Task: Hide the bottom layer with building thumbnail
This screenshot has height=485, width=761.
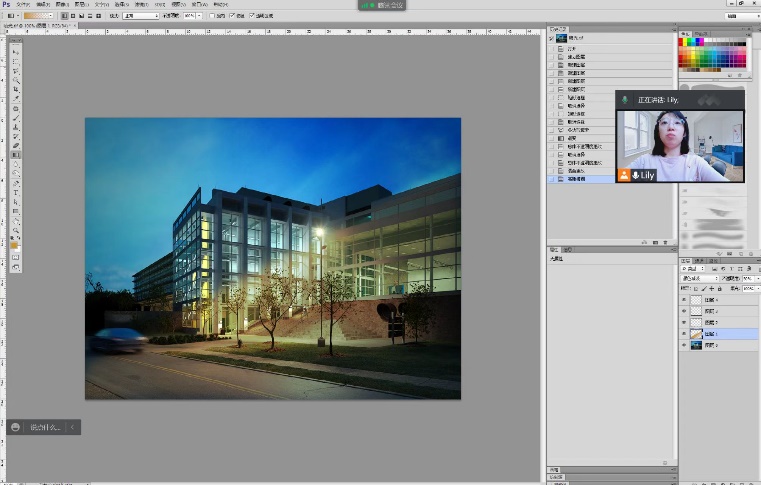Action: coord(684,345)
